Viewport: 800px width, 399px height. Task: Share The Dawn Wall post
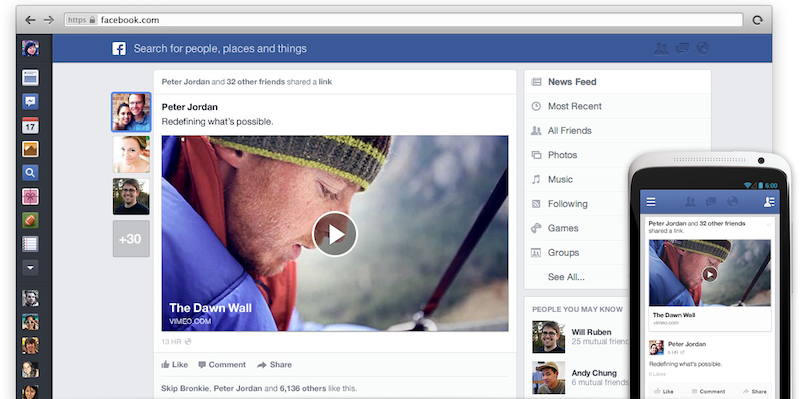274,365
